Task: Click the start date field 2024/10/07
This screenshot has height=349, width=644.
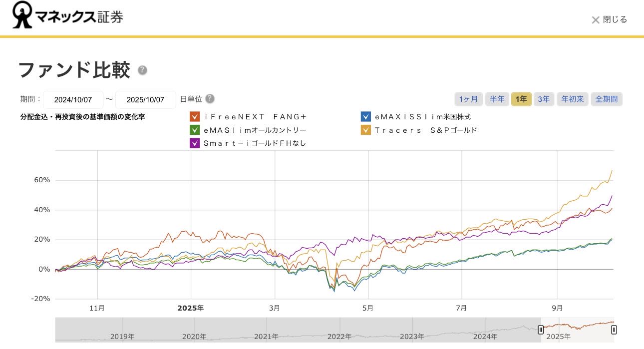Action: [73, 100]
